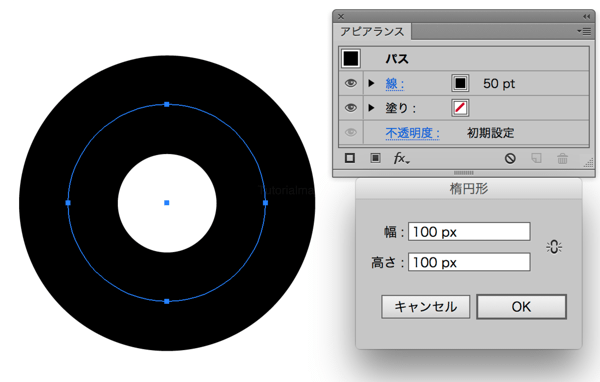Click the Clear Appearance icon
This screenshot has height=382, width=600.
pyautogui.click(x=510, y=158)
